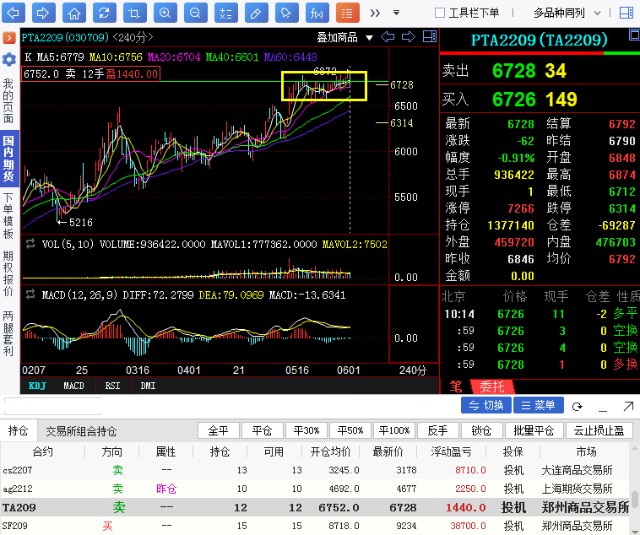Click the back arrow toolbar icon

coord(13,13)
